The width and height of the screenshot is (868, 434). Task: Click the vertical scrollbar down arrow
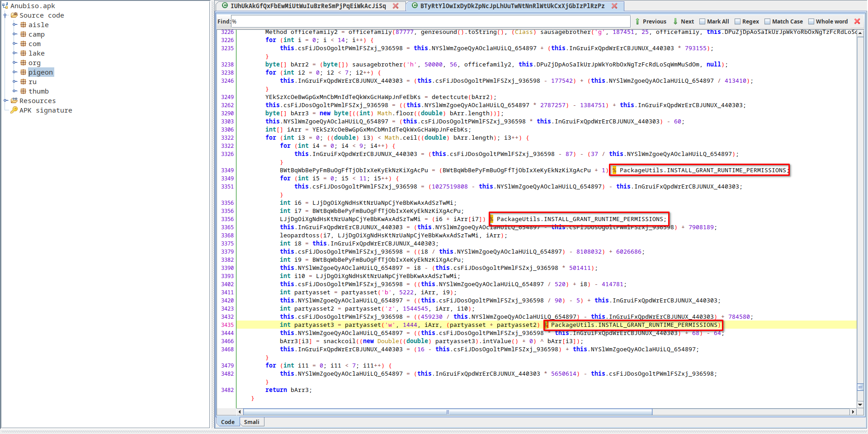point(860,405)
